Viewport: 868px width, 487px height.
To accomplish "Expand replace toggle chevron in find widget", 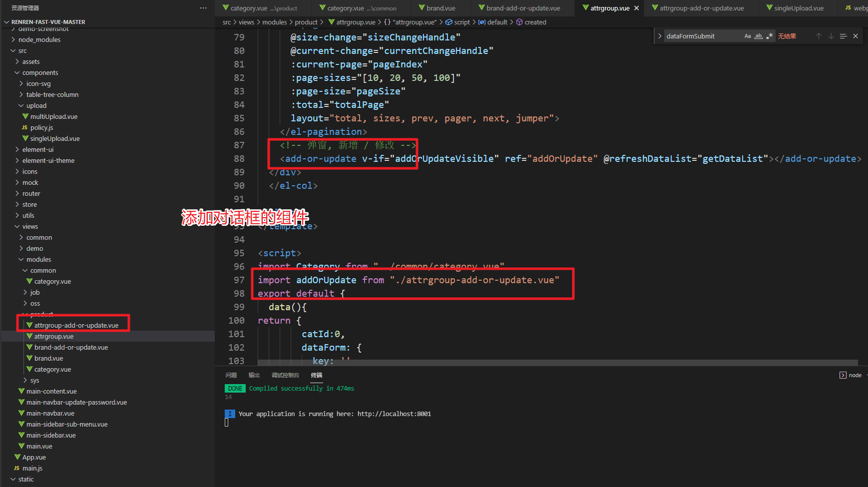I will pos(660,36).
